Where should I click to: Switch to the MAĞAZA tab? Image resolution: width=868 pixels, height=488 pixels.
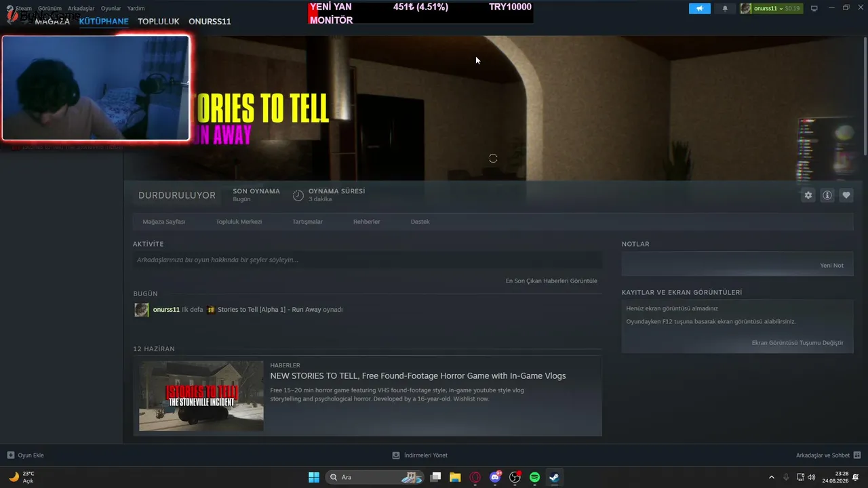(x=52, y=21)
